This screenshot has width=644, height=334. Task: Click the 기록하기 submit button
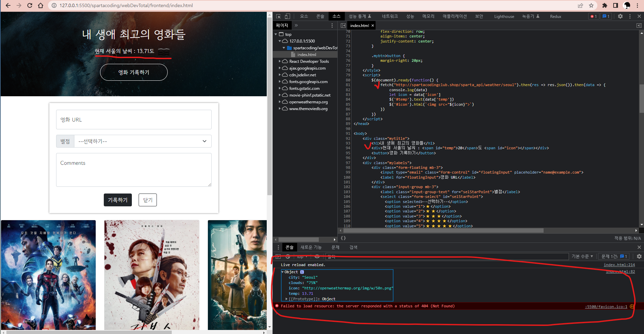118,200
